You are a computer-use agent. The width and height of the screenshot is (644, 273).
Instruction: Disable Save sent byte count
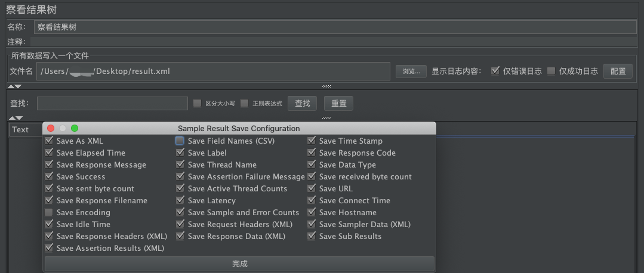pyautogui.click(x=49, y=188)
